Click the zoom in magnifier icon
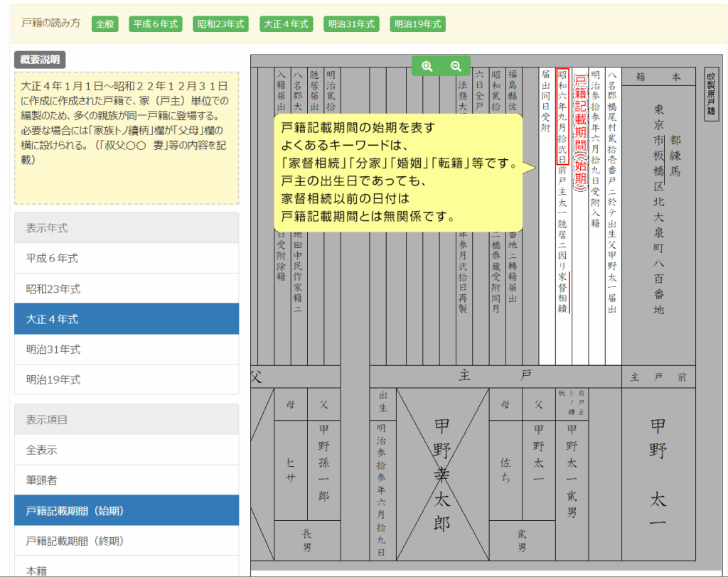The image size is (728, 577). pyautogui.click(x=427, y=66)
